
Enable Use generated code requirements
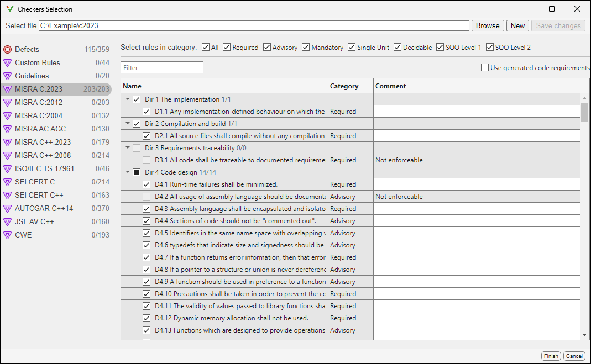coord(484,66)
